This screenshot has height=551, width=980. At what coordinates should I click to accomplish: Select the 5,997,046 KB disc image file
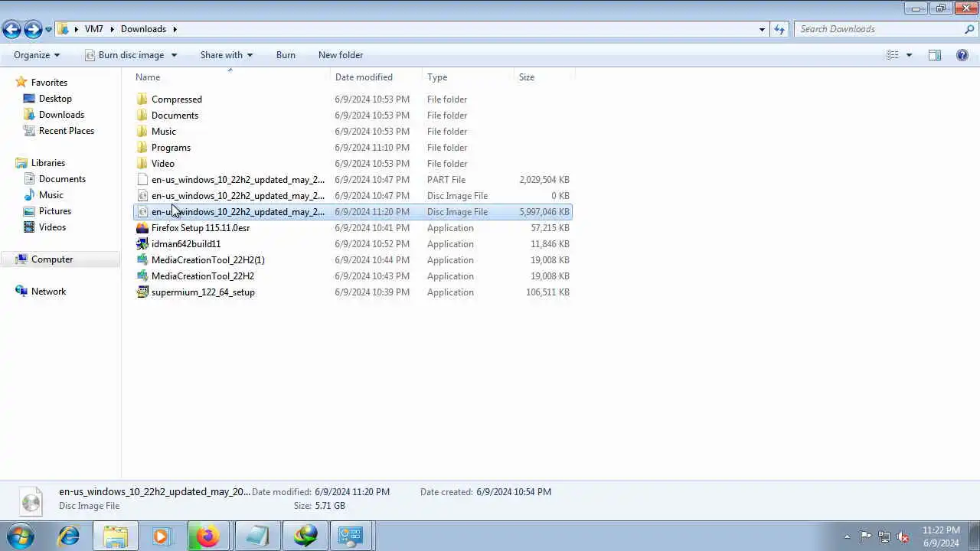pos(353,212)
